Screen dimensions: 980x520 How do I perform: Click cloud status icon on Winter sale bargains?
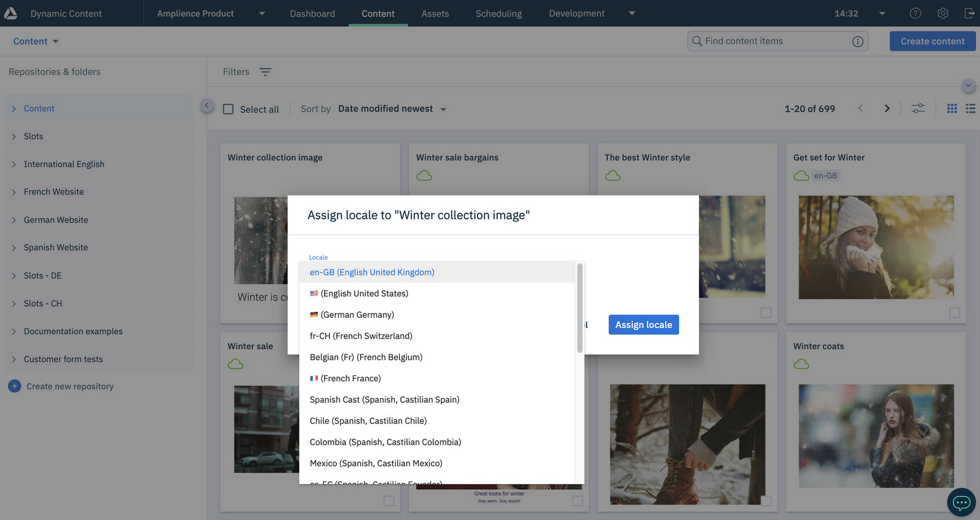click(x=424, y=176)
